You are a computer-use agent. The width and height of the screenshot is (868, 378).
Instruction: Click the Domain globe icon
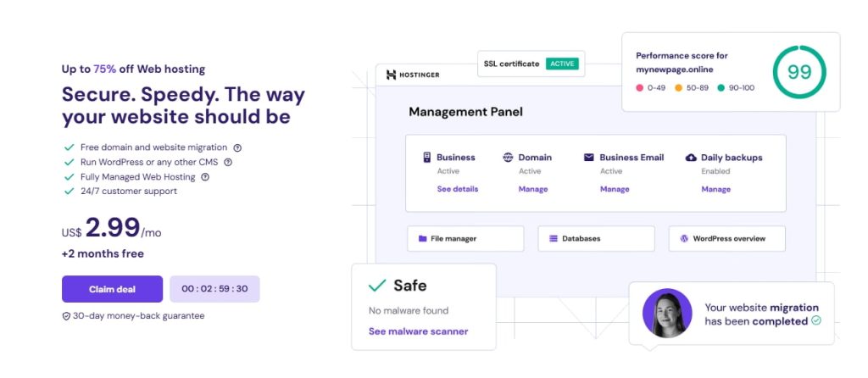pos(508,157)
